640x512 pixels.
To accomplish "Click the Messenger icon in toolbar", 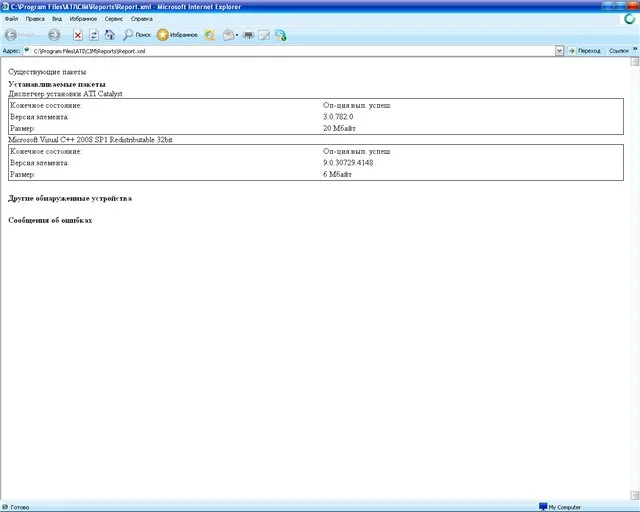I will (x=280, y=35).
